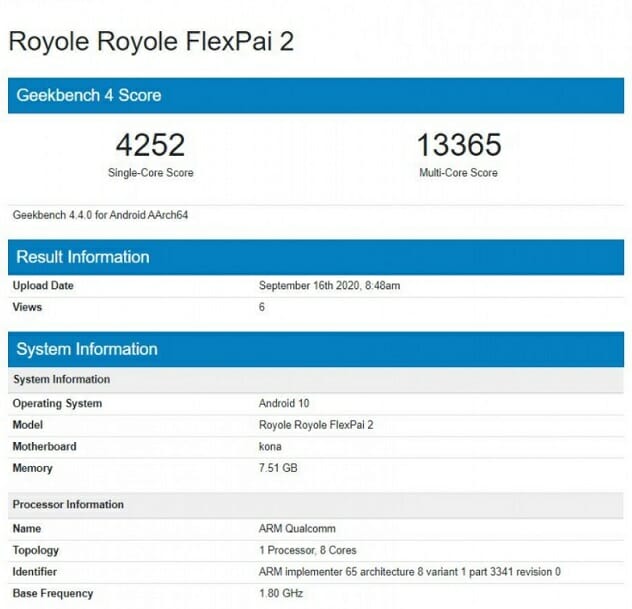Image resolution: width=632 pixels, height=609 pixels.
Task: Select the kona motherboard value
Action: click(x=270, y=447)
